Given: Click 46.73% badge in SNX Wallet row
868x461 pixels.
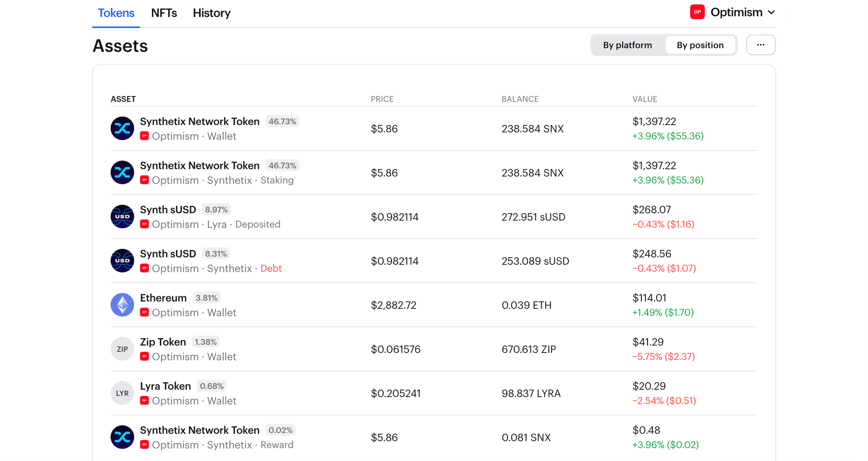Looking at the screenshot, I should pos(282,122).
